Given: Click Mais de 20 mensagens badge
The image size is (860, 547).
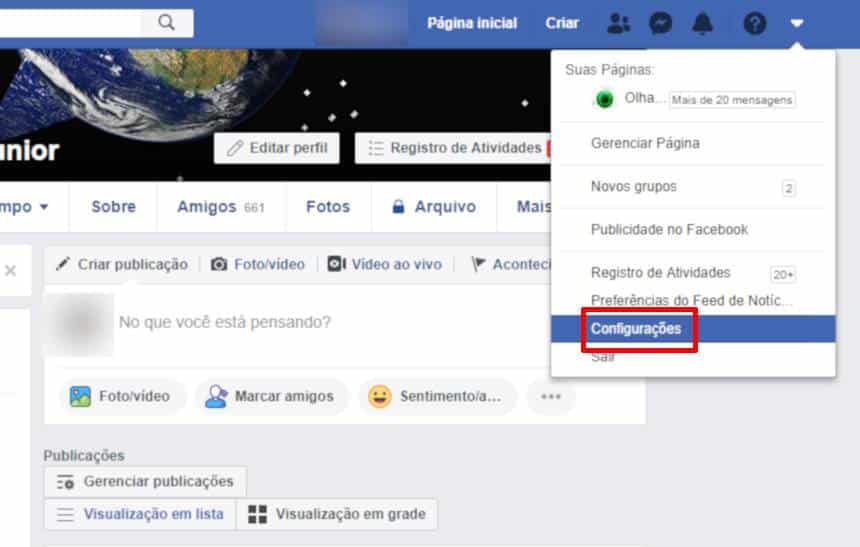Looking at the screenshot, I should click(732, 100).
